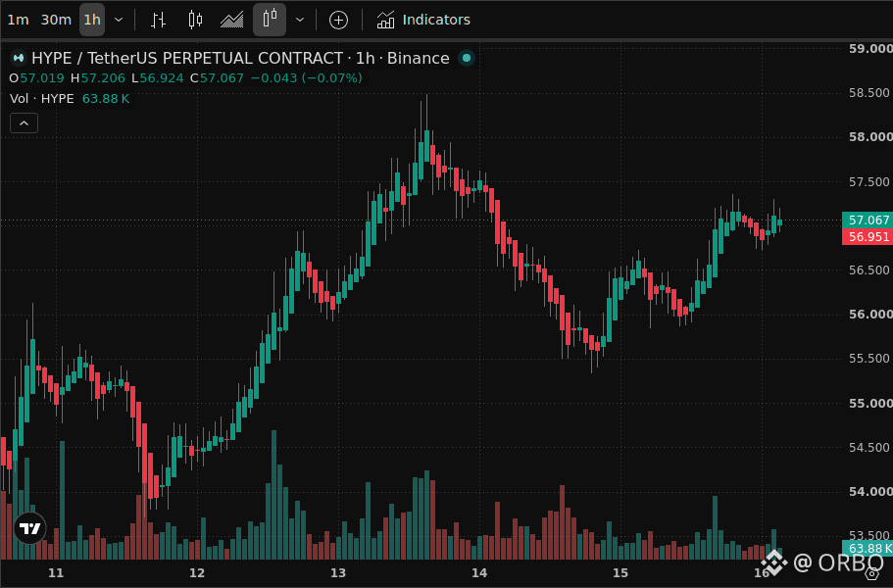Click the 56.000 price axis label
Image resolution: width=893 pixels, height=588 pixels.
pos(870,315)
